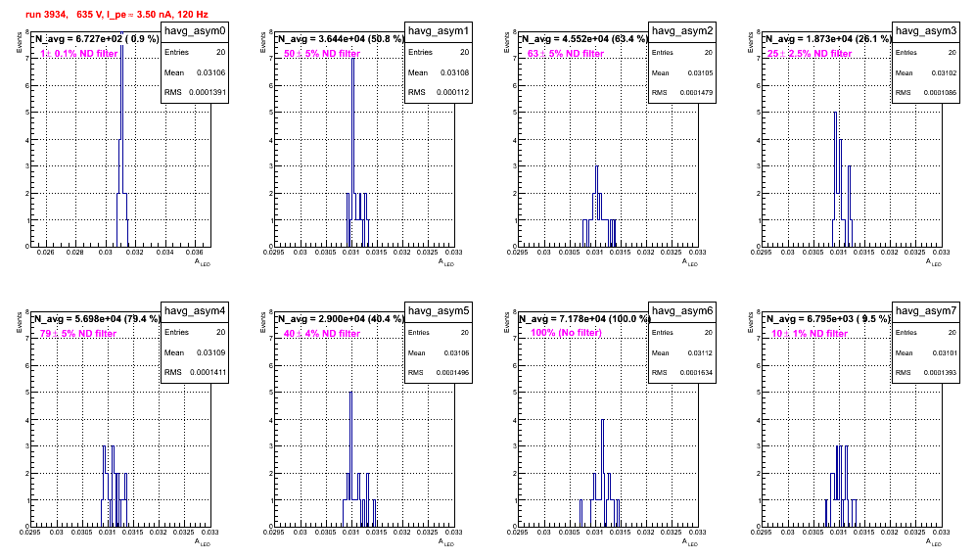
Task: Click the 10± 1% ND filter annotation
Action: coord(810,334)
